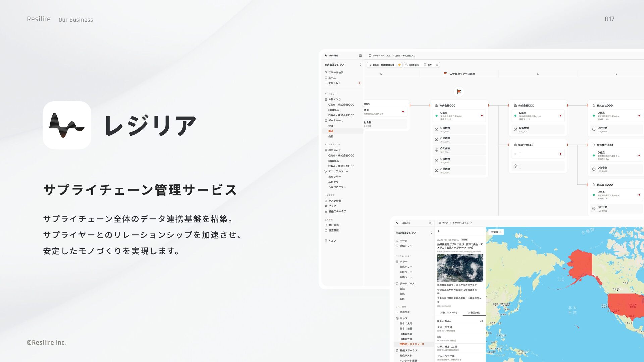This screenshot has width=644, height=362.
Task: Open BBB部品 under オートツリー favorites
Action: (x=333, y=110)
